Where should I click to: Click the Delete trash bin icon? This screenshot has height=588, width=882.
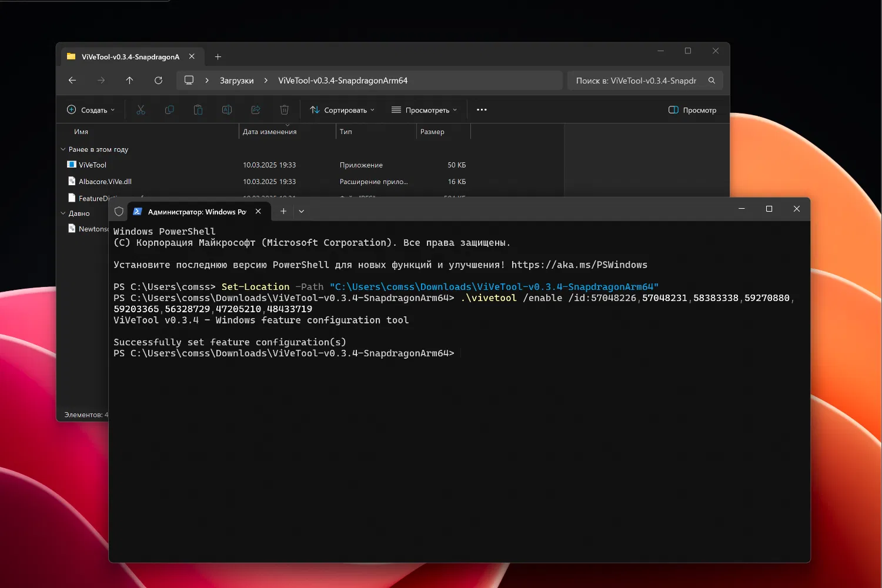pos(284,110)
